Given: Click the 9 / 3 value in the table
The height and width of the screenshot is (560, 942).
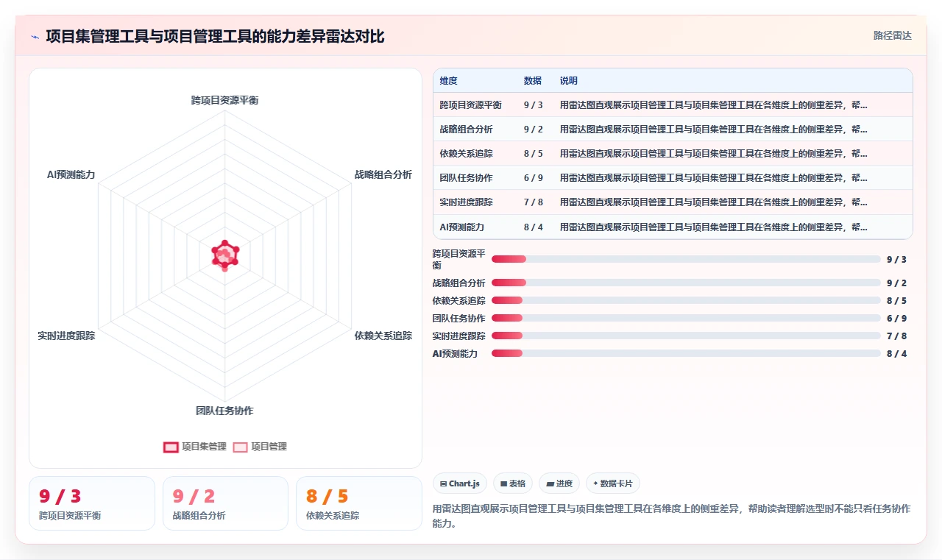Looking at the screenshot, I should point(534,104).
